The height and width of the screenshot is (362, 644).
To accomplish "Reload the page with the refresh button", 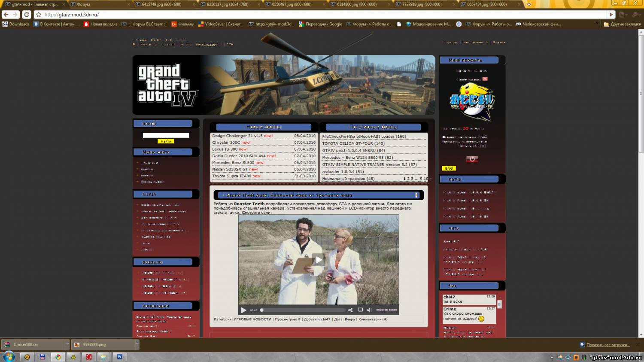I will [x=27, y=15].
